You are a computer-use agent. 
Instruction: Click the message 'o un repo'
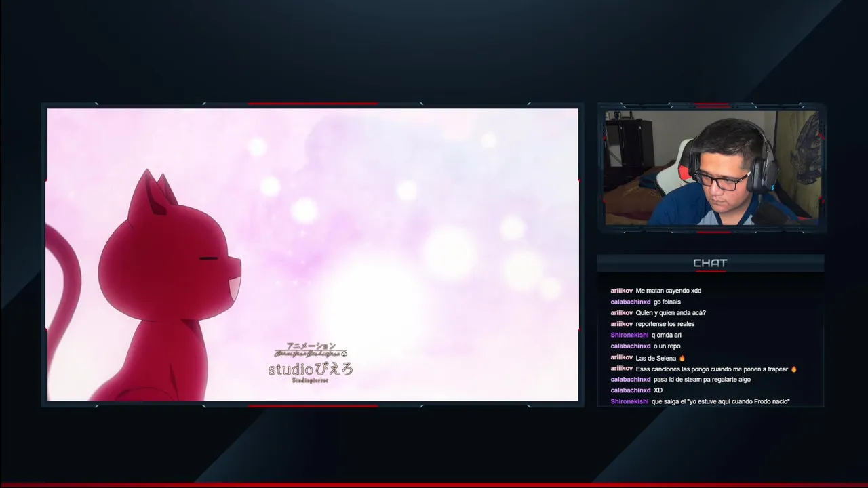click(667, 346)
